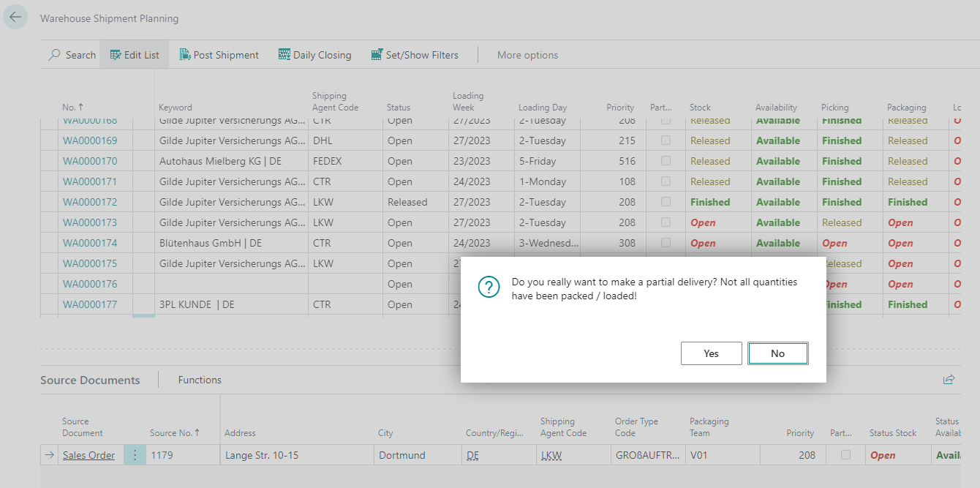
Task: Decline partial delivery by clicking No
Action: pos(777,353)
